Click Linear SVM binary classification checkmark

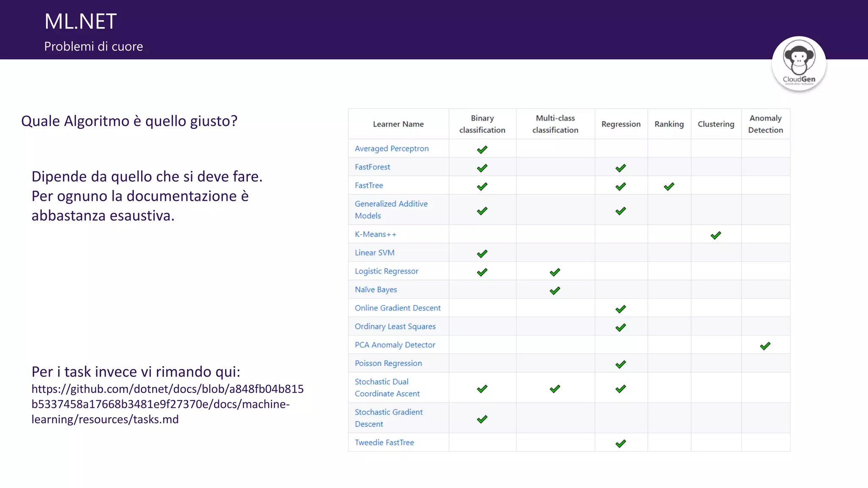click(x=482, y=254)
